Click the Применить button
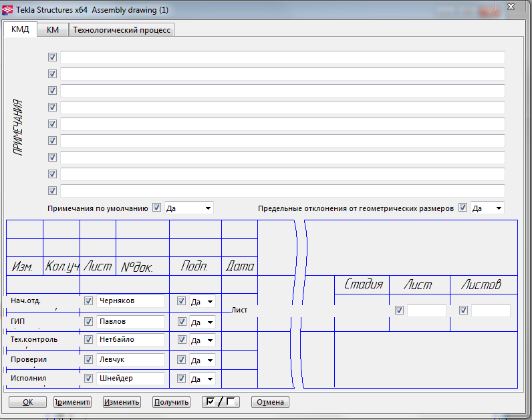Viewport: 532px width, 420px height. pyautogui.click(x=72, y=402)
